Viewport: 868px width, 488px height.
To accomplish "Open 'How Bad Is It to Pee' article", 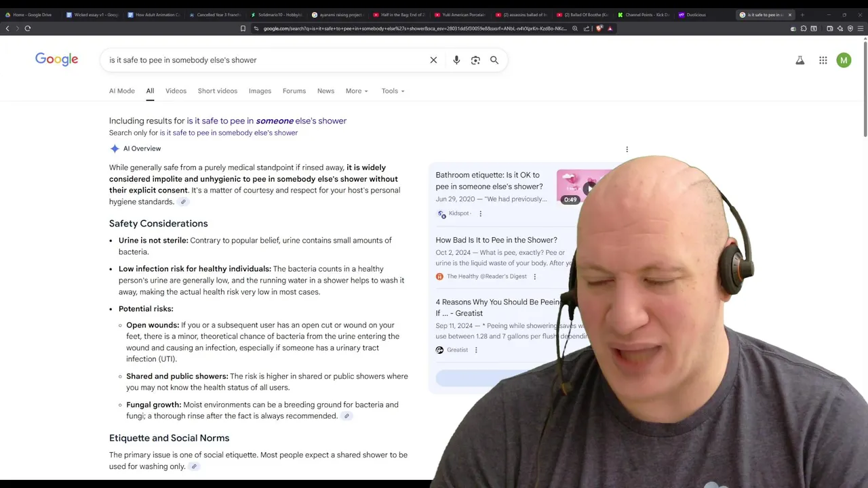I will (496, 240).
